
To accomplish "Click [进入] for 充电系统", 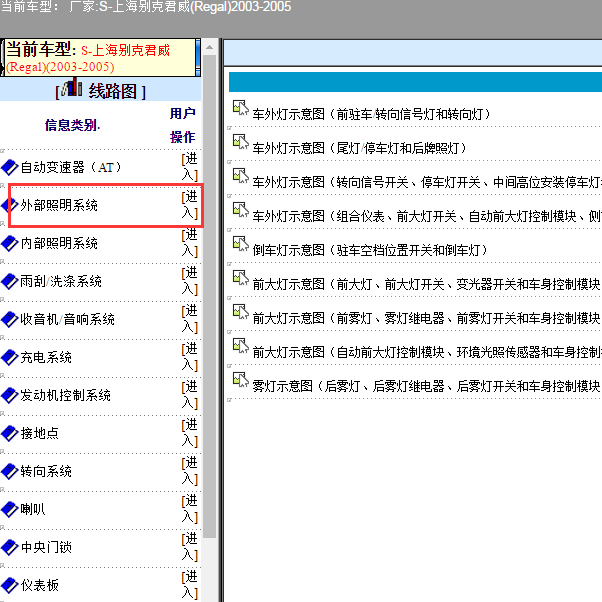I will click(x=190, y=357).
